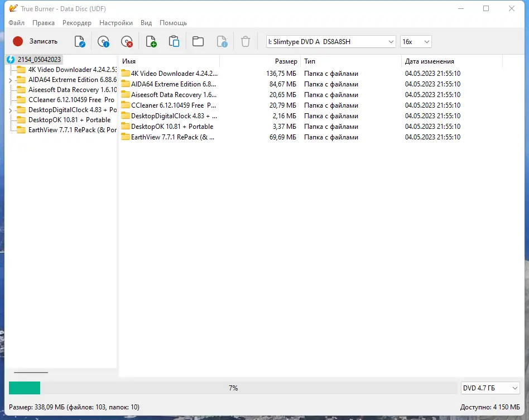Open the 16x write speed dropdown
This screenshot has height=420, width=529.
click(x=416, y=41)
